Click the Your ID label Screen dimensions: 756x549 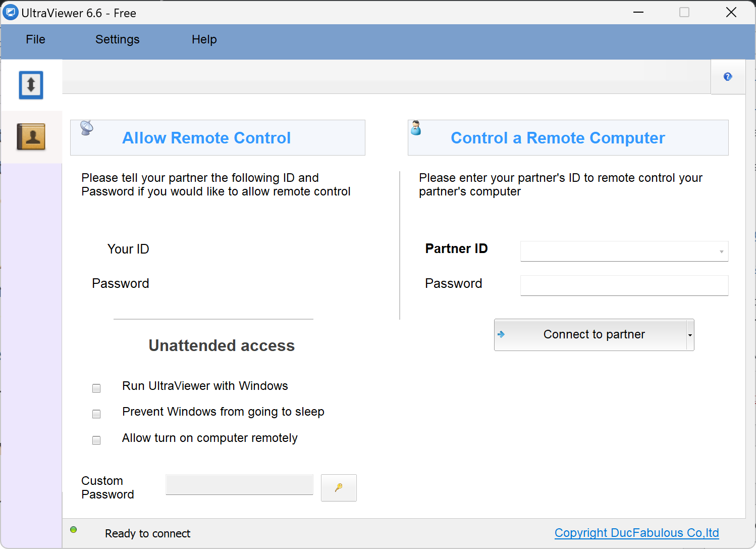point(128,249)
